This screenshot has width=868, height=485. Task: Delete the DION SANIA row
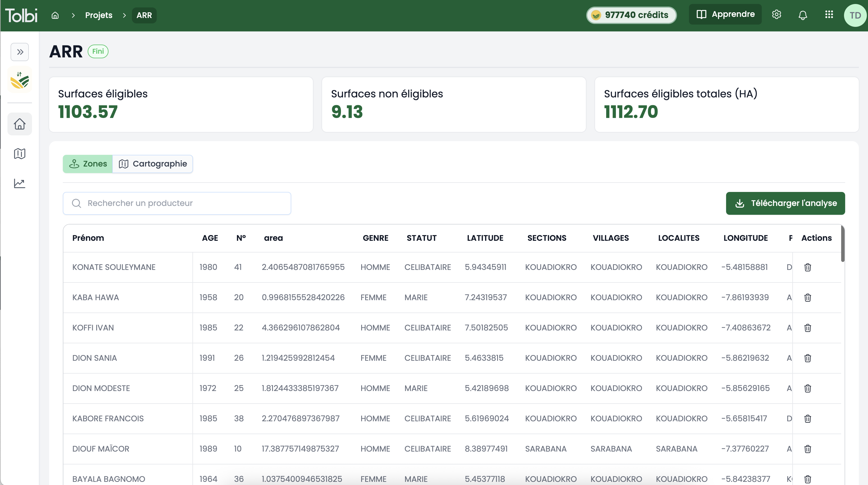808,358
